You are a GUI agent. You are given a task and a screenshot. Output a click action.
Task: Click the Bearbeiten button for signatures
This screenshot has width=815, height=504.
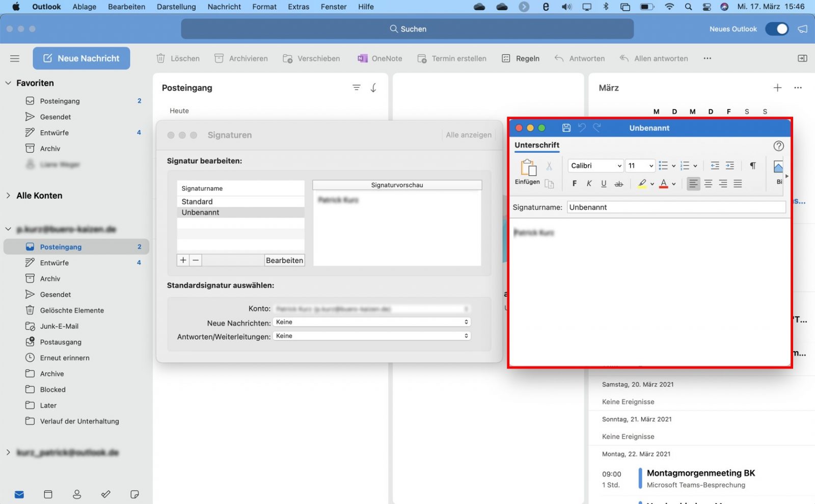tap(284, 260)
